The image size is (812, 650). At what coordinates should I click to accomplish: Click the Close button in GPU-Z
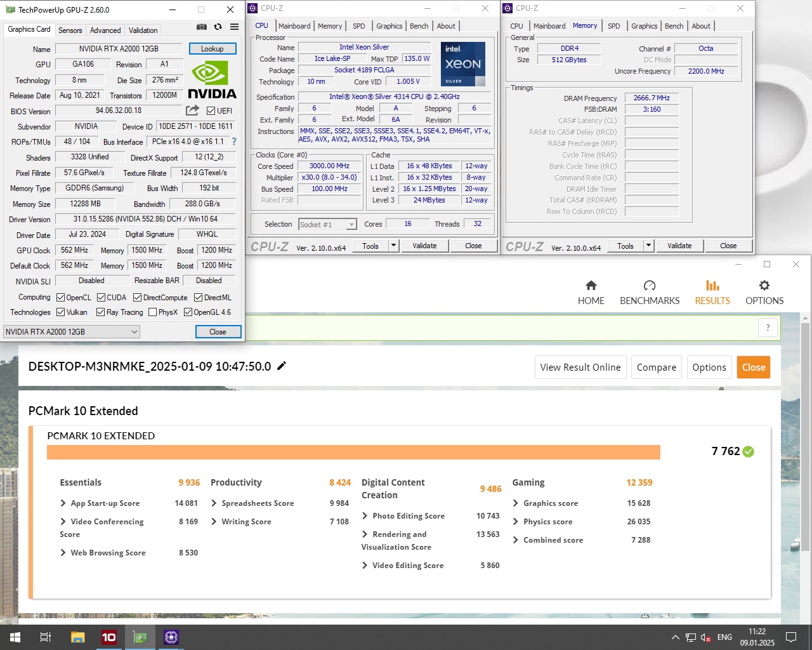coord(218,332)
